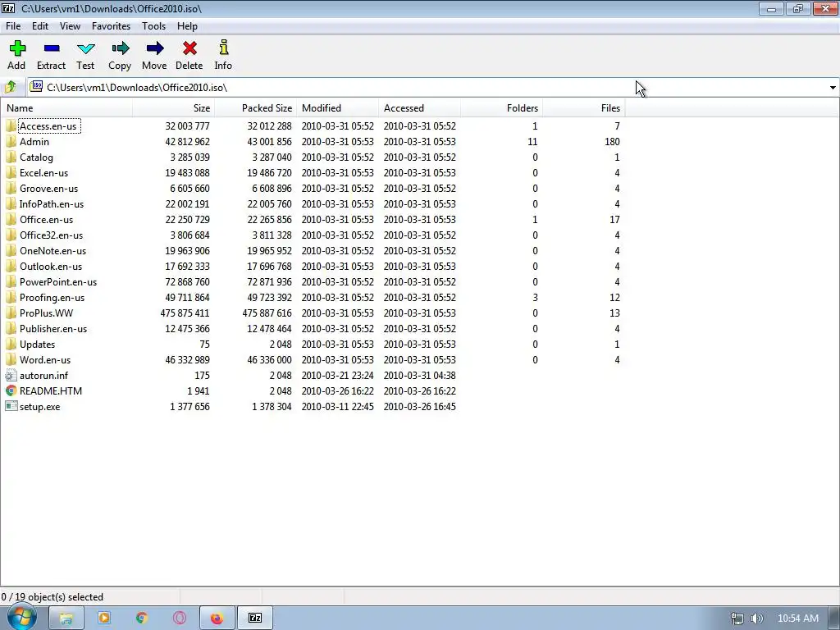Select the Publisher.en-us folder name
The width and height of the screenshot is (840, 630).
(x=53, y=328)
